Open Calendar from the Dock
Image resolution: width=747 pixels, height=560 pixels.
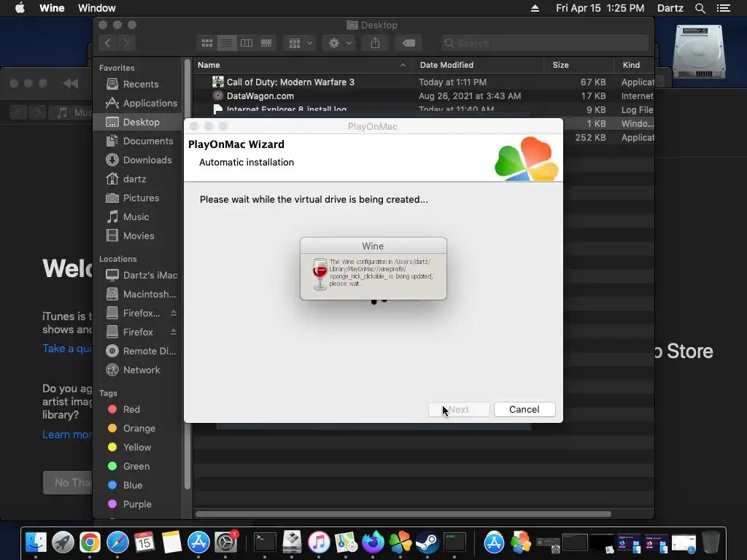click(x=144, y=542)
